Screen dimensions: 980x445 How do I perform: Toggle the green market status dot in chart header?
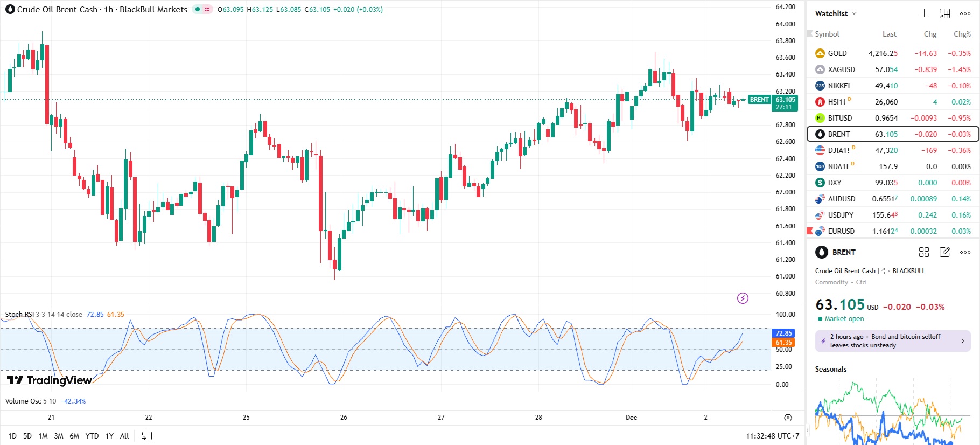(198, 9)
